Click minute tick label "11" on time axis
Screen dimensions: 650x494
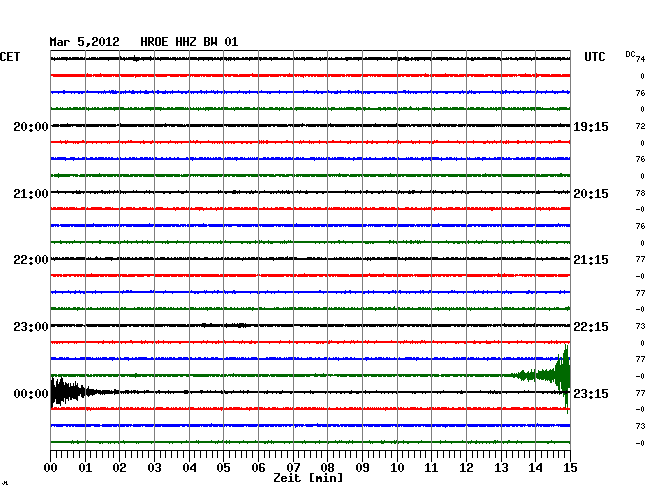coord(431,467)
